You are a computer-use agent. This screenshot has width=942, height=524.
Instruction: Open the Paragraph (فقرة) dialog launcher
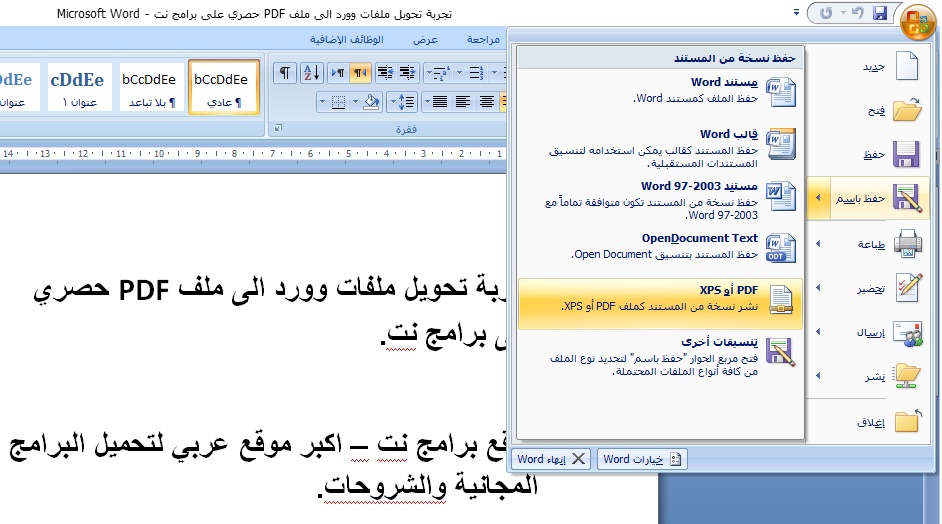pyautogui.click(x=278, y=128)
